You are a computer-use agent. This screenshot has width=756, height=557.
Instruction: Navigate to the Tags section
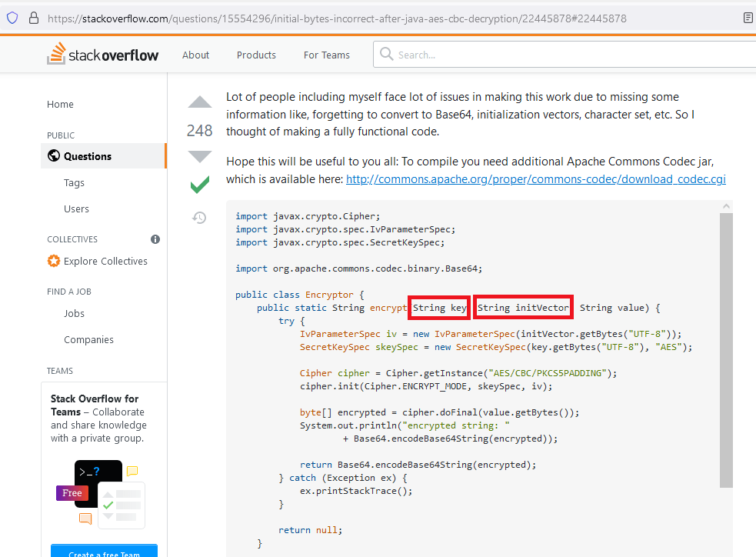[74, 182]
